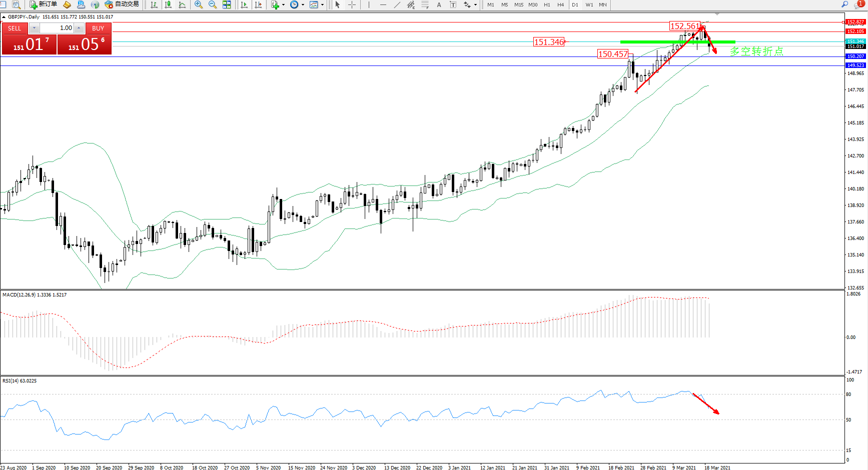Switch to the H4 timeframe

click(560, 4)
